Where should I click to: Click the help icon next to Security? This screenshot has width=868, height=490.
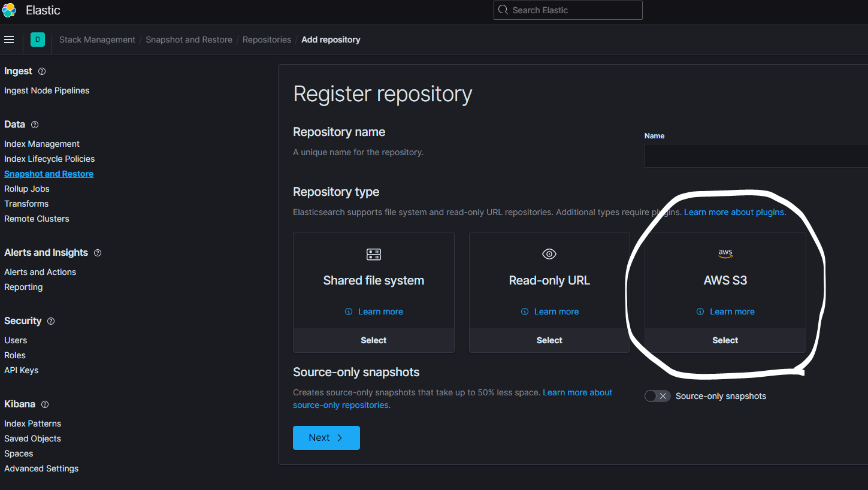[x=51, y=321]
